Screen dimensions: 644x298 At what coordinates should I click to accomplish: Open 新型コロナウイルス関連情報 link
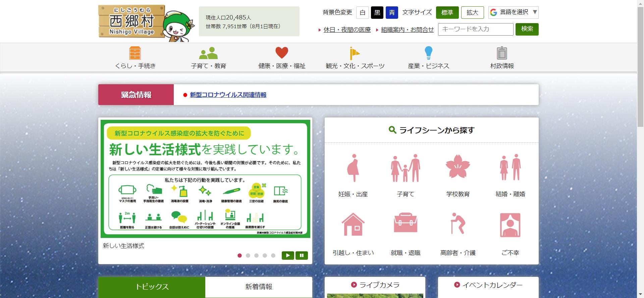(228, 95)
